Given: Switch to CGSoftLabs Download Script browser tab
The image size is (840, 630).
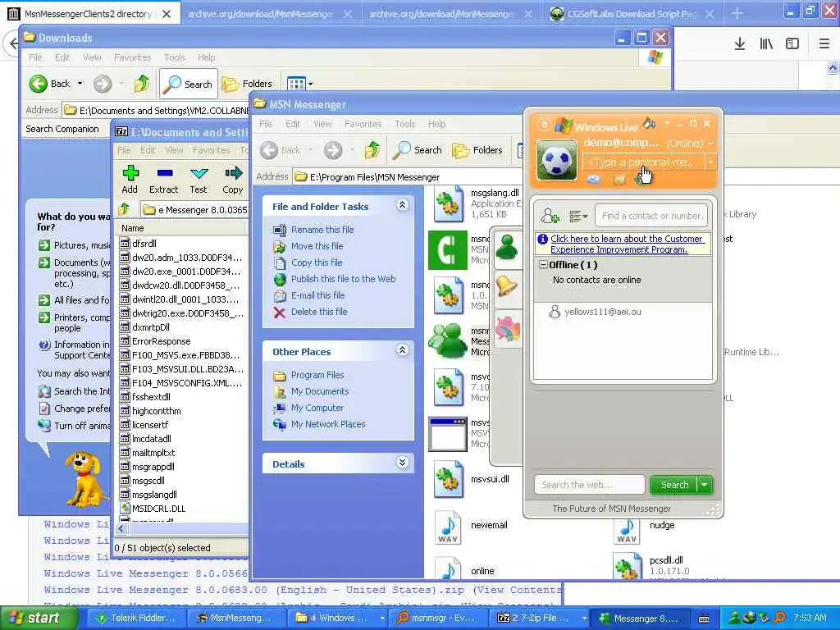Looking at the screenshot, I should coord(631,14).
